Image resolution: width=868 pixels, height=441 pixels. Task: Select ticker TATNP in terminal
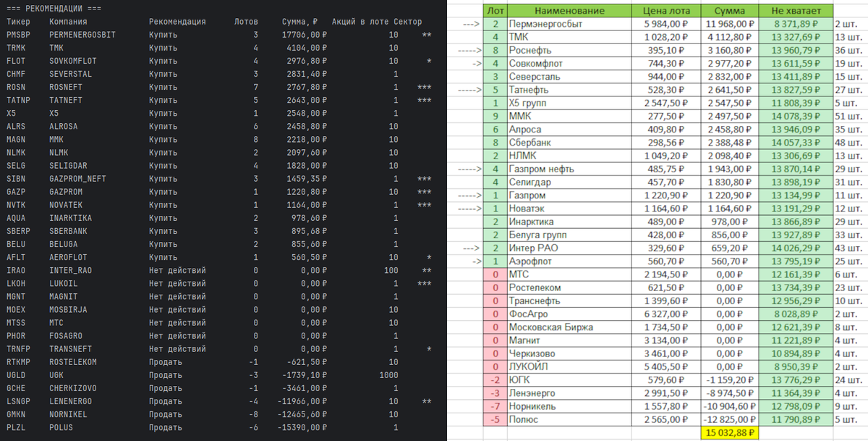point(17,100)
